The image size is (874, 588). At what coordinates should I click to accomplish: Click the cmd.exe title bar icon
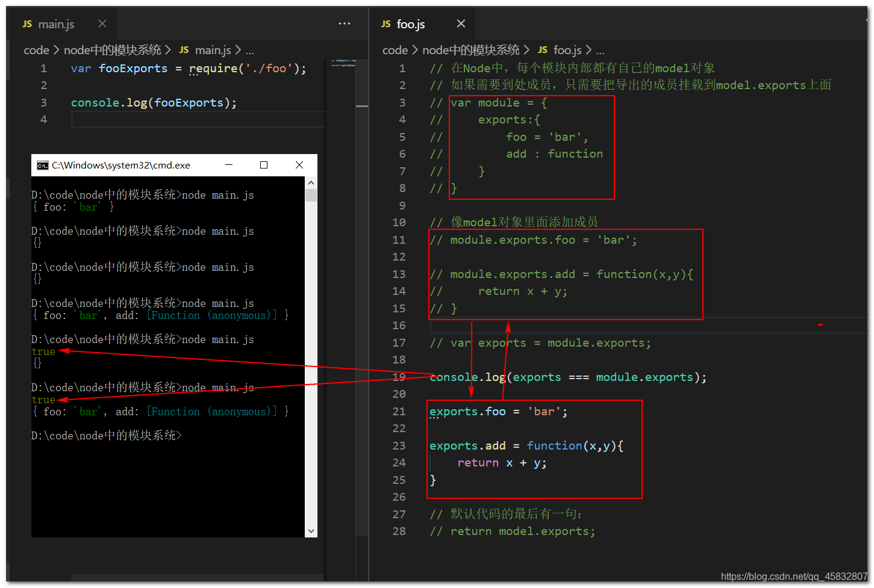[x=43, y=166]
